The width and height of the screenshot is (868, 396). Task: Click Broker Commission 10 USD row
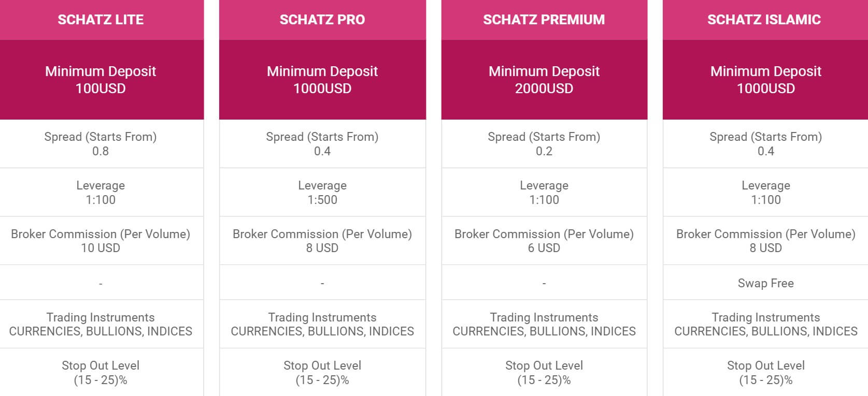[102, 241]
